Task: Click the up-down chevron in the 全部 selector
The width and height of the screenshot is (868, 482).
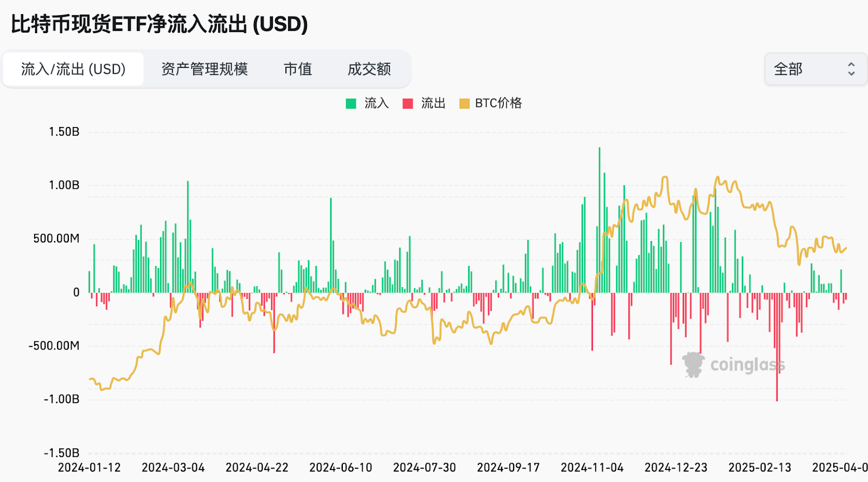Action: 851,69
